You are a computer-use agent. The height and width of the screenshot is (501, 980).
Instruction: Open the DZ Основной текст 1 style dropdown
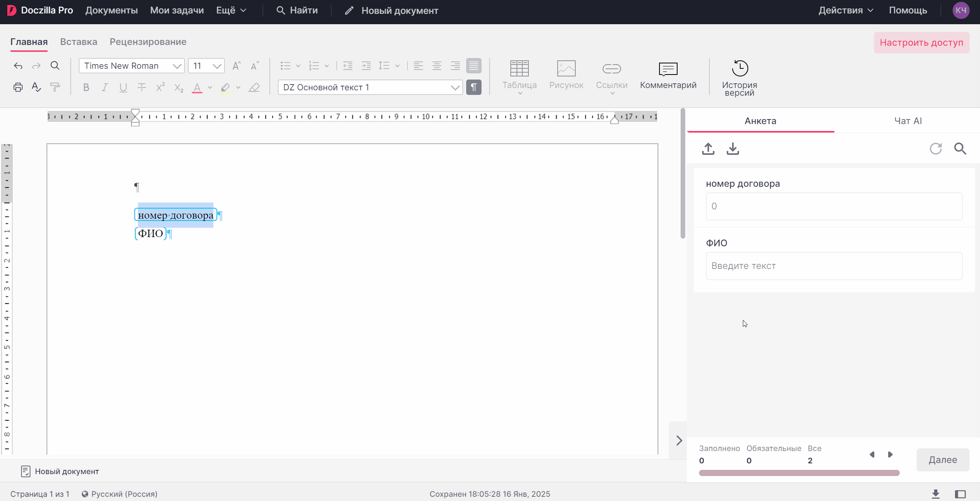370,87
